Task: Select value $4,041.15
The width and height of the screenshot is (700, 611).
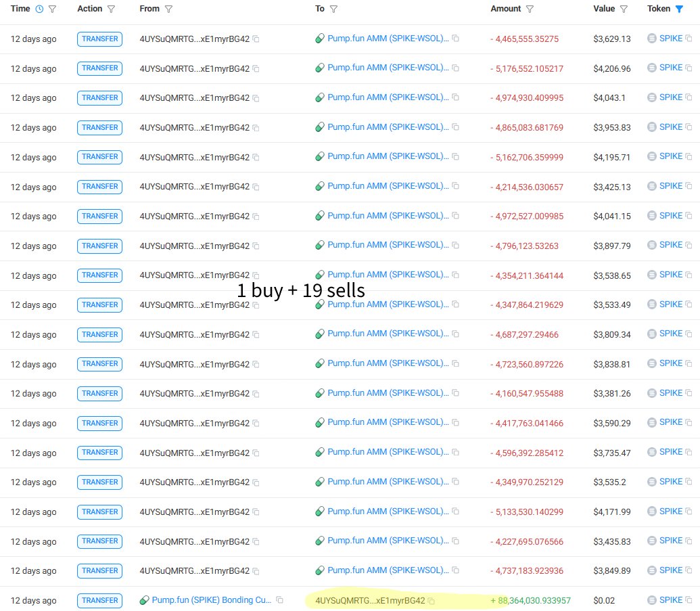Action: pyautogui.click(x=611, y=216)
